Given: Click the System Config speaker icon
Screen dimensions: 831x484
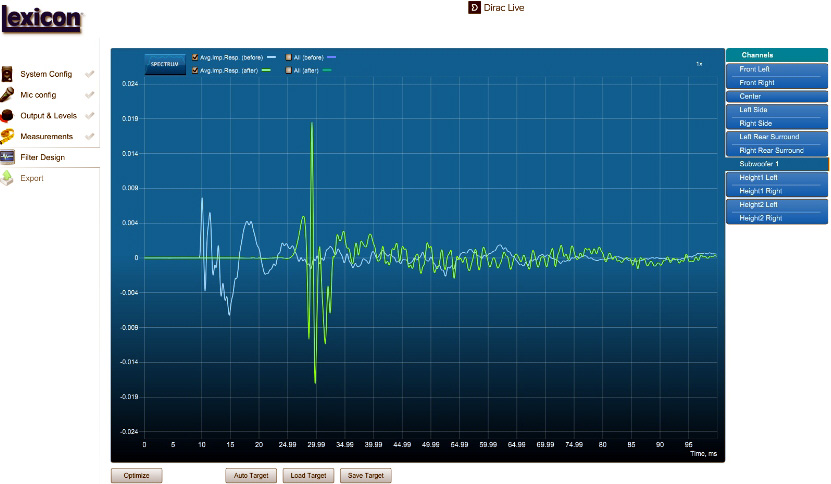Looking at the screenshot, I should pyautogui.click(x=8, y=74).
